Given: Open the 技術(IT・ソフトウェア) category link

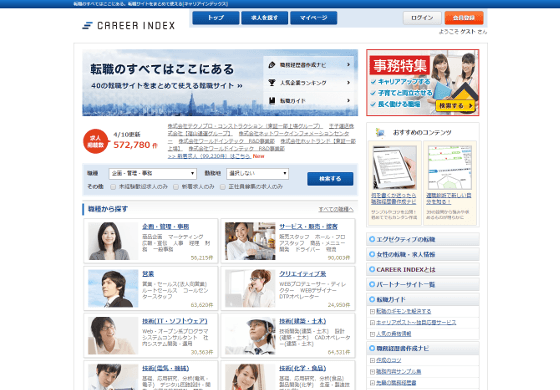Looking at the screenshot, I should coord(175,321).
